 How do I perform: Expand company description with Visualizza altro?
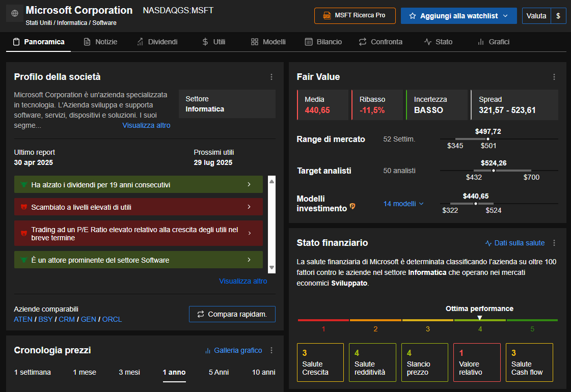146,125
